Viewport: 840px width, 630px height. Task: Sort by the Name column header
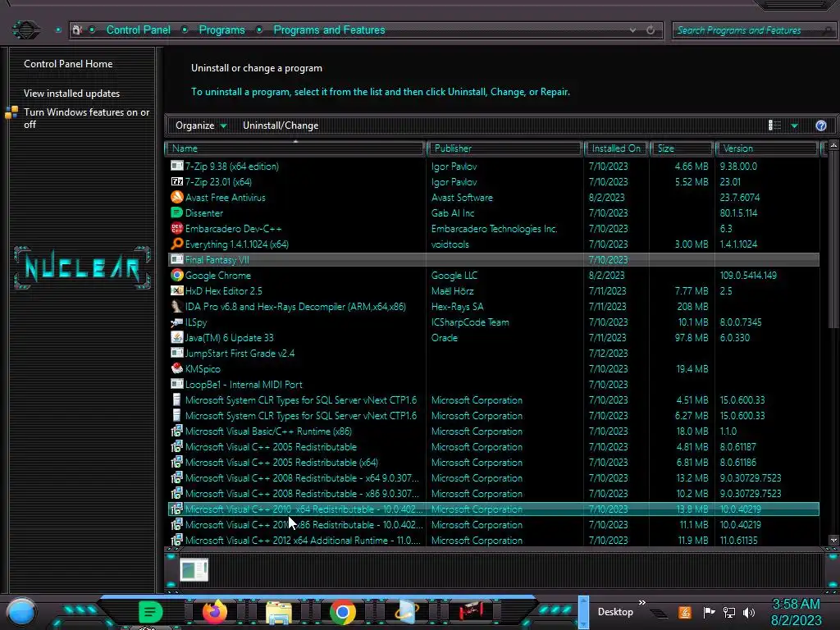[295, 148]
